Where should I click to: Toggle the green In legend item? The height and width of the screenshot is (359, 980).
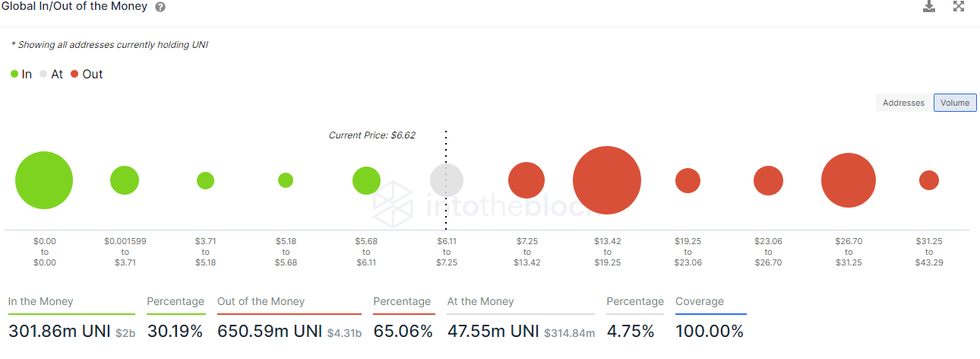21,75
